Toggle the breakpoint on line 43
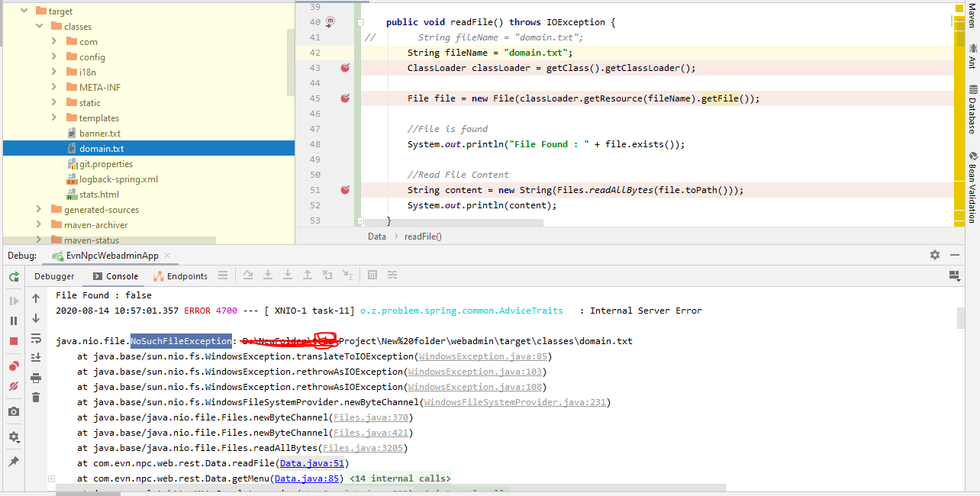Image resolution: width=980 pixels, height=496 pixels. pyautogui.click(x=345, y=68)
